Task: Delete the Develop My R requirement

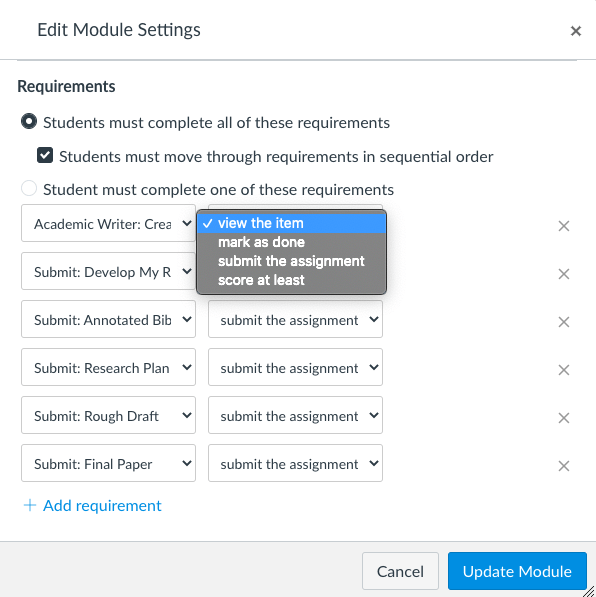Action: (564, 274)
